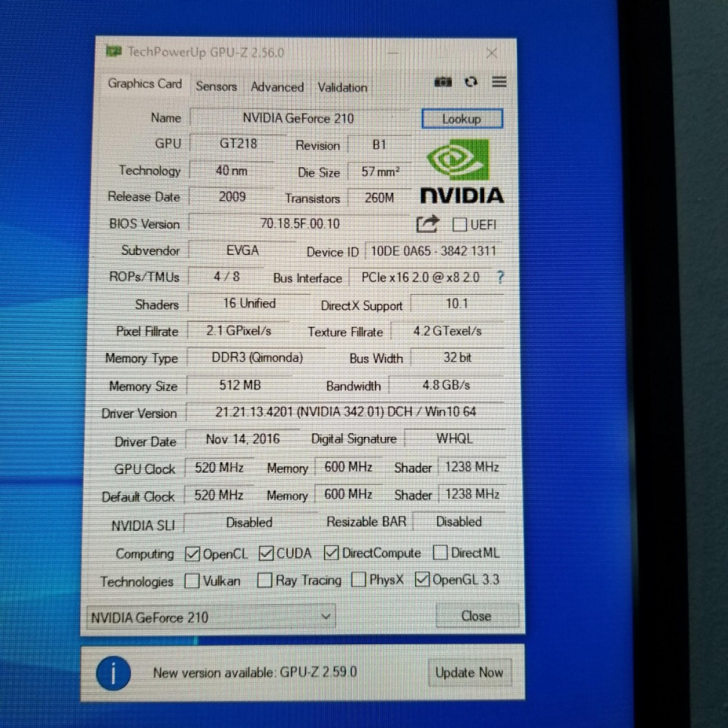Click the Name field NVIDIA GeForce 210
Viewport: 728px width, 728px height.
pyautogui.click(x=299, y=118)
